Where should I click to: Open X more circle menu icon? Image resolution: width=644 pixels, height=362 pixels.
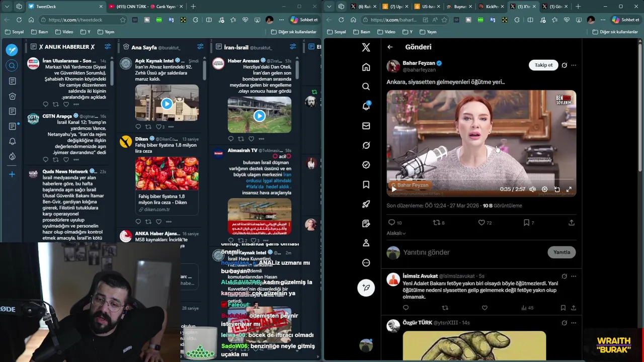pos(366,262)
